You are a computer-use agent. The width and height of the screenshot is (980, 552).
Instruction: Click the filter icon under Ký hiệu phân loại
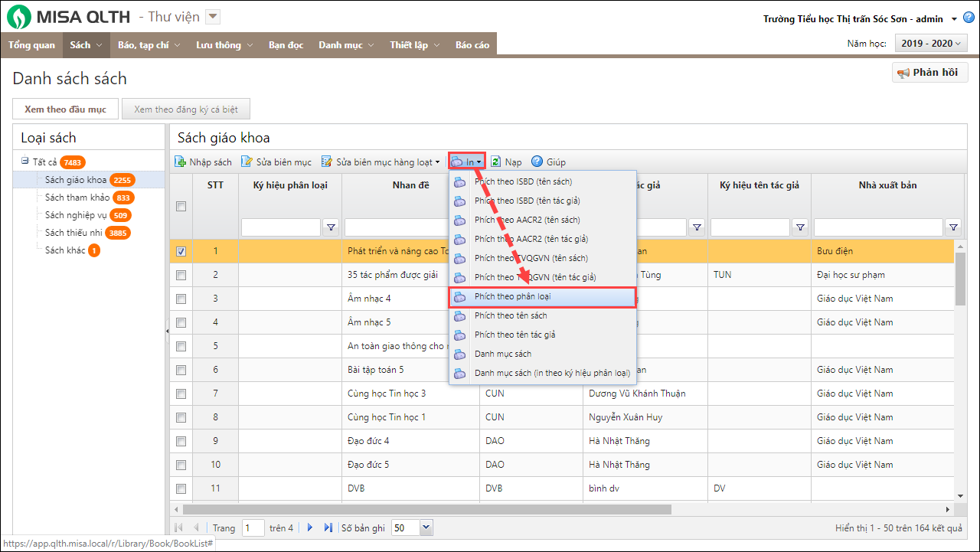click(x=331, y=227)
